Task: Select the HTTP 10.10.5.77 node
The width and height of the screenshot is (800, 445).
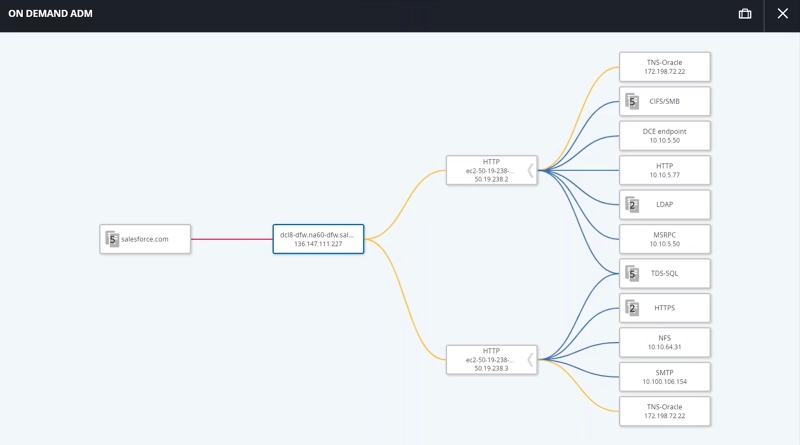Action: (x=664, y=170)
